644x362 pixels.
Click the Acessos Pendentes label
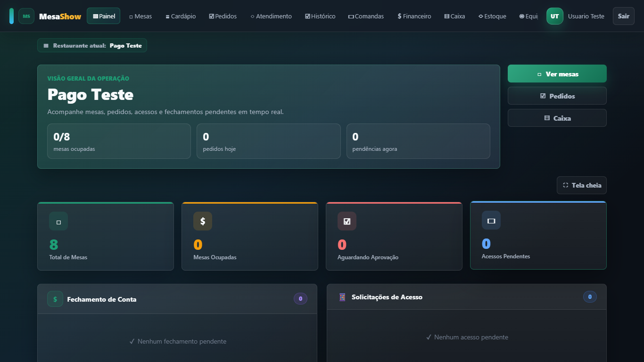pyautogui.click(x=506, y=256)
